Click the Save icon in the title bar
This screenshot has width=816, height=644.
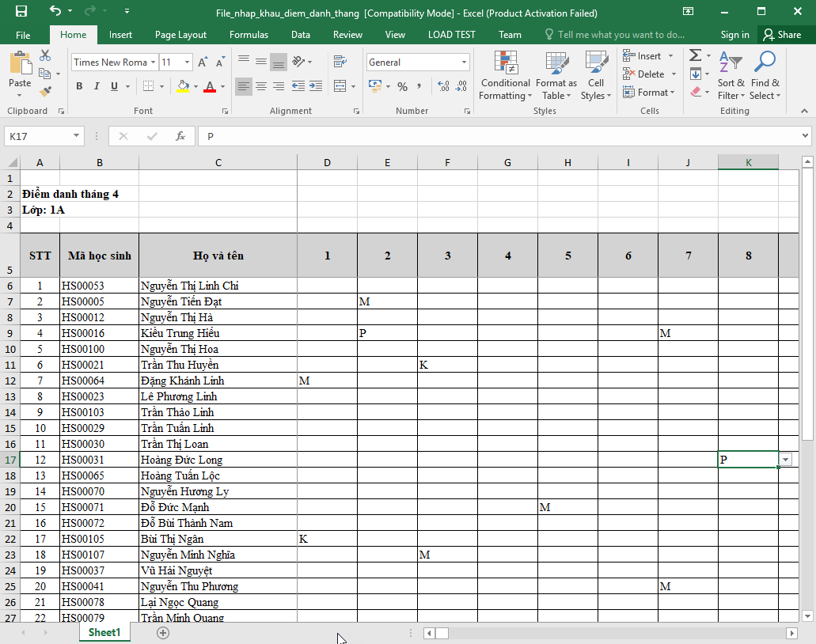click(21, 11)
